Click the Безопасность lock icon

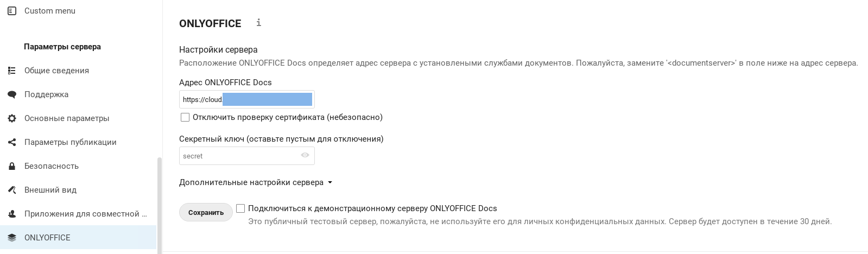[12, 166]
